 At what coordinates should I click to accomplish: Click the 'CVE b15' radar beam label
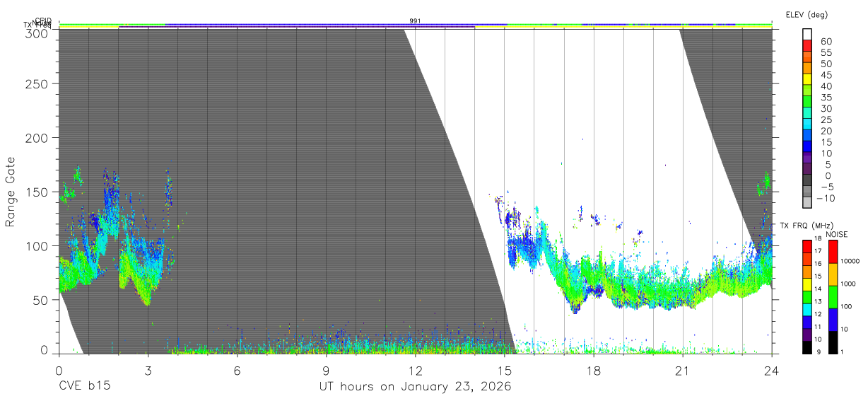pyautogui.click(x=84, y=387)
